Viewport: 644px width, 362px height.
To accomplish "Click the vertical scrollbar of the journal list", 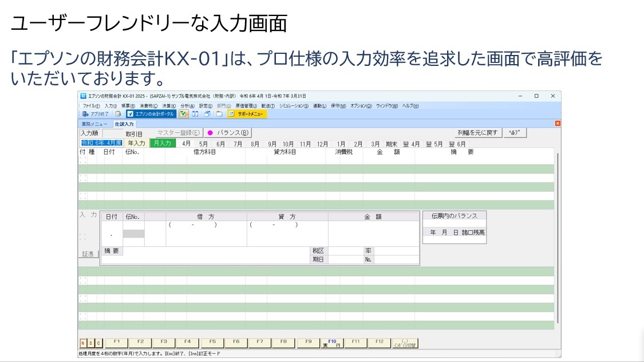I will click(x=558, y=238).
